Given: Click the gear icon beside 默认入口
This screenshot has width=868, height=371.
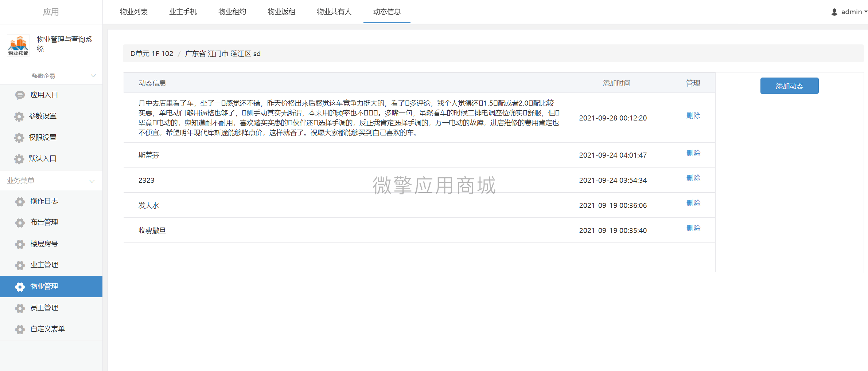Looking at the screenshot, I should [19, 159].
